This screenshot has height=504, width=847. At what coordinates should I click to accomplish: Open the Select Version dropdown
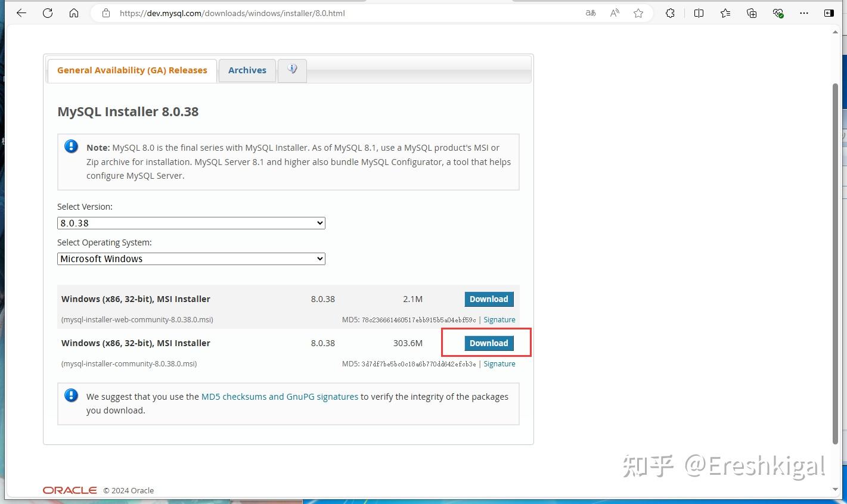pyautogui.click(x=191, y=223)
